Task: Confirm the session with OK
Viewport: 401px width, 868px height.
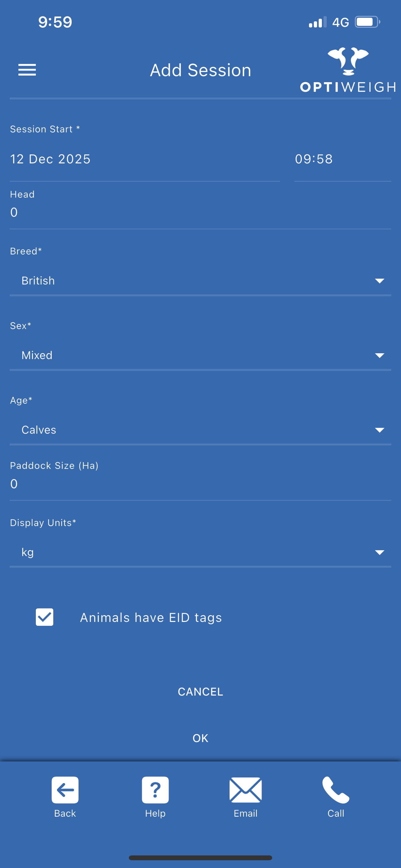Action: pos(200,738)
